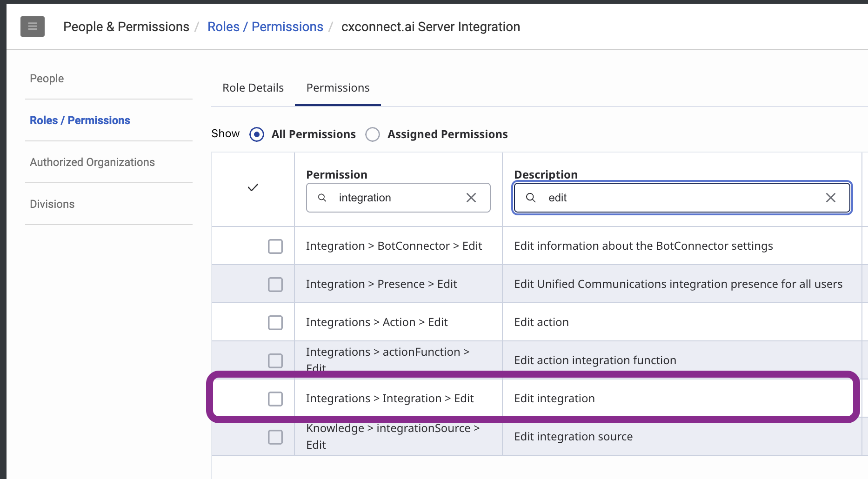Image resolution: width=868 pixels, height=479 pixels.
Task: Focus the Description filter input field
Action: tap(679, 198)
